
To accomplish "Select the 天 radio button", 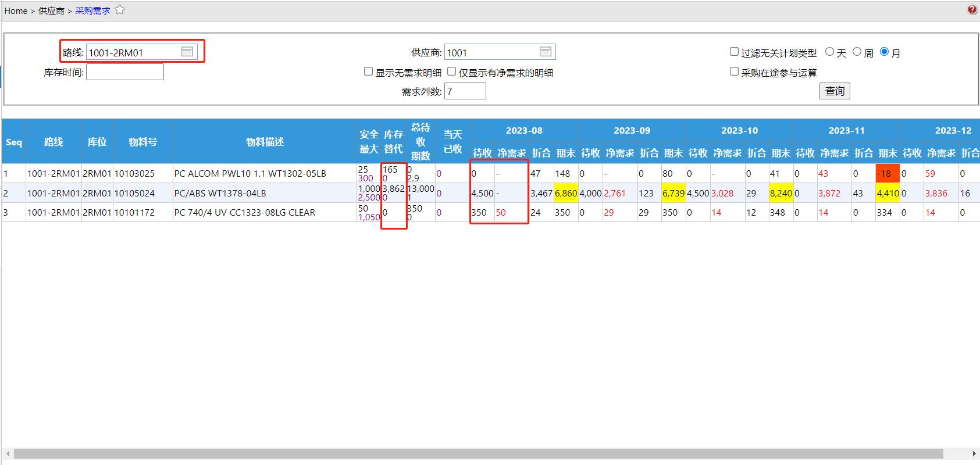I will (830, 52).
